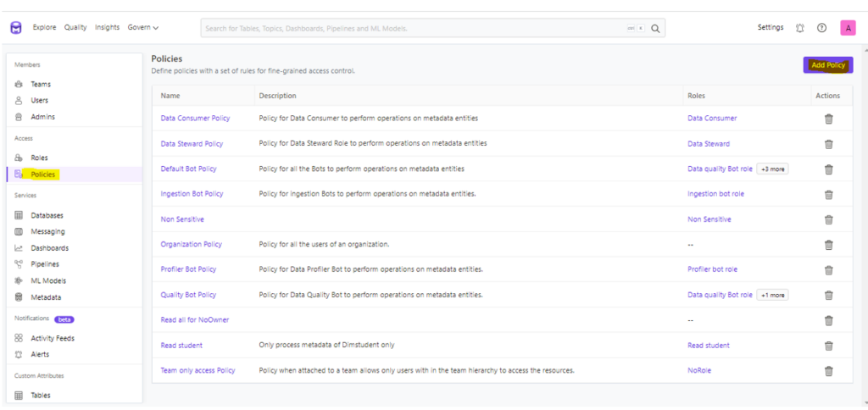Screen dimensions: 868x410
Task: Delete the Organization Policy via trash icon
Action: pos(828,245)
